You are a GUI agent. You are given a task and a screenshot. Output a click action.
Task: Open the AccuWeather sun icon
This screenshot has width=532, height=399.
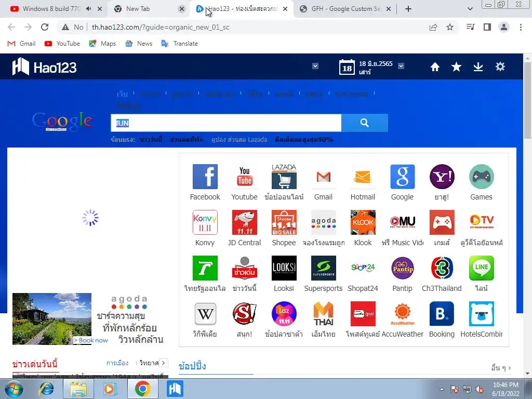[x=403, y=314]
